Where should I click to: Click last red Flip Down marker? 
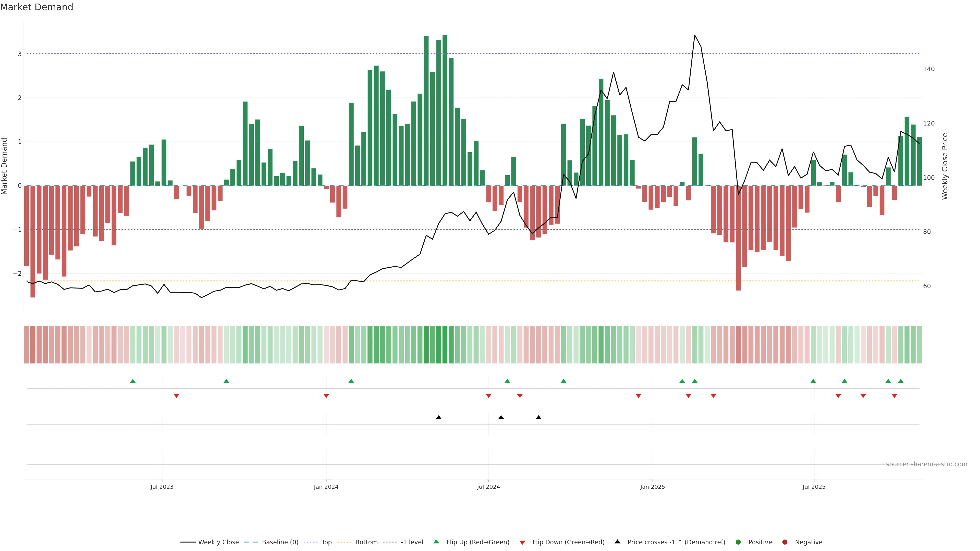(895, 396)
